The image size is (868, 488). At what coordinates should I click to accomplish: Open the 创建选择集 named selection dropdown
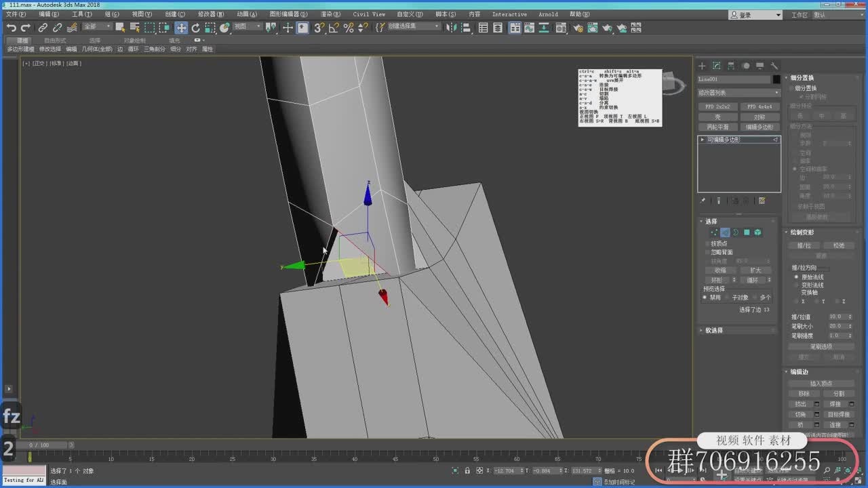[414, 26]
